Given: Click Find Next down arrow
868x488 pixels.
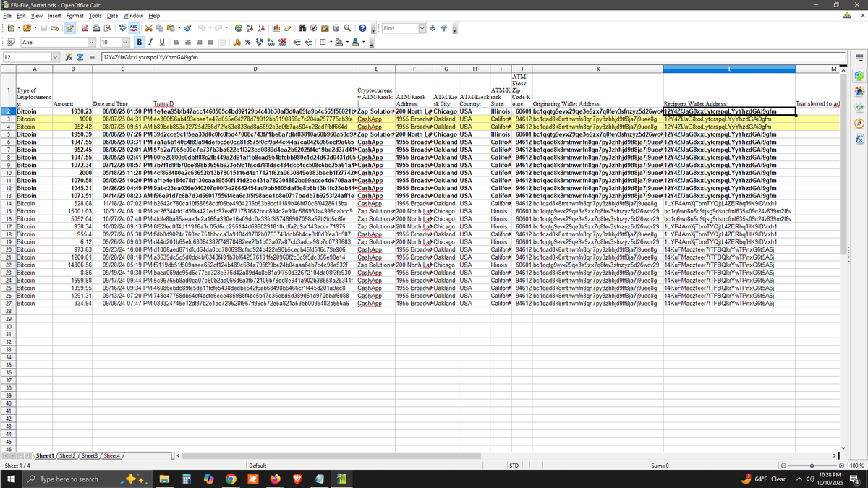Looking at the screenshot, I should [x=433, y=28].
